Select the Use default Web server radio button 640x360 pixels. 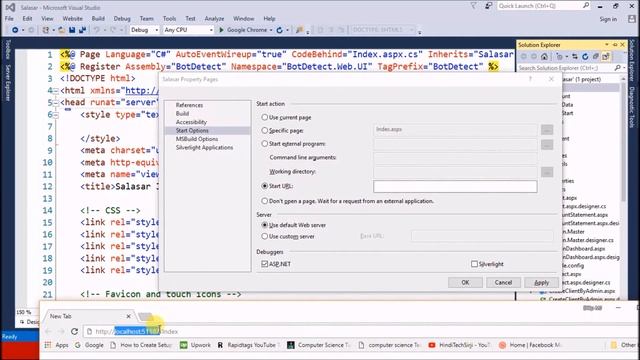coord(264,225)
